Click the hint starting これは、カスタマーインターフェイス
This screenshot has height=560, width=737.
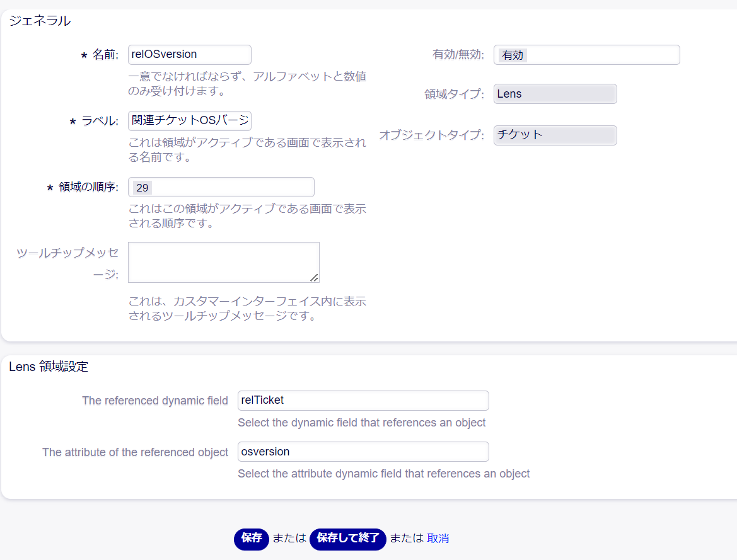247,309
